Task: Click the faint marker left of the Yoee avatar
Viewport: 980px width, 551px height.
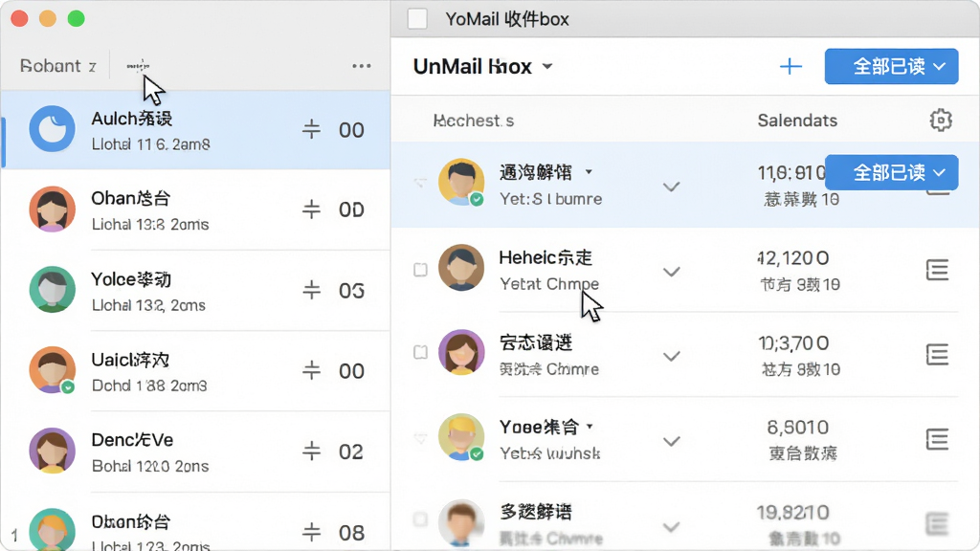Action: click(421, 438)
